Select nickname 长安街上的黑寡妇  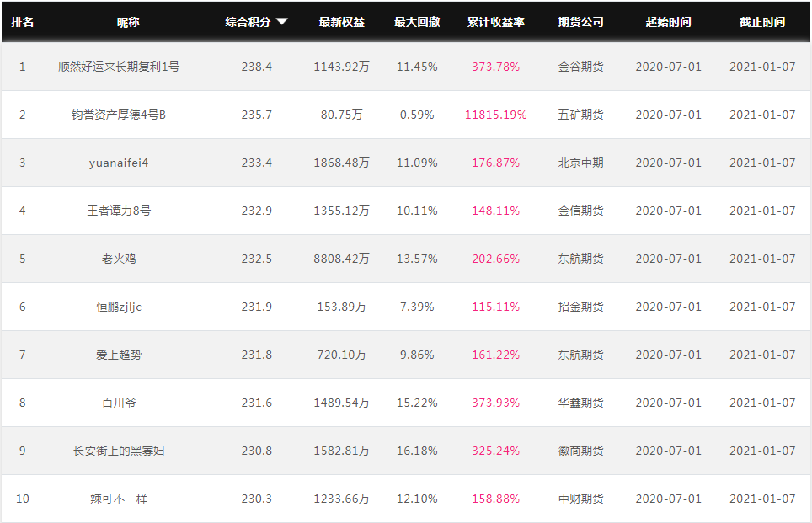tap(119, 451)
